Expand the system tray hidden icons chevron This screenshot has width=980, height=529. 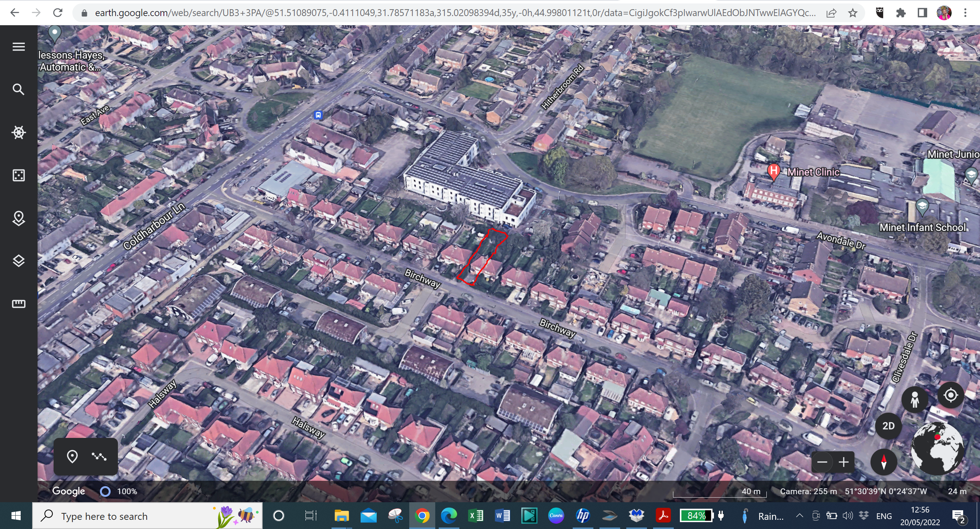pyautogui.click(x=799, y=516)
